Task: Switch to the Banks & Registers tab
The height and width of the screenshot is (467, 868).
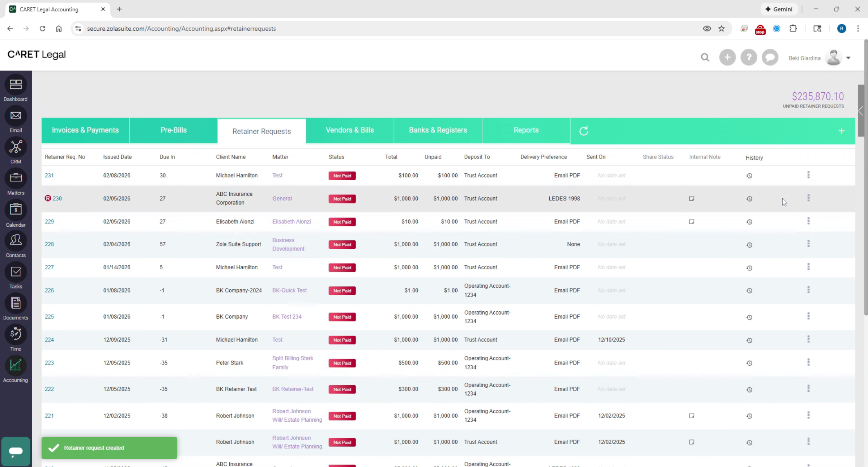Action: (438, 130)
